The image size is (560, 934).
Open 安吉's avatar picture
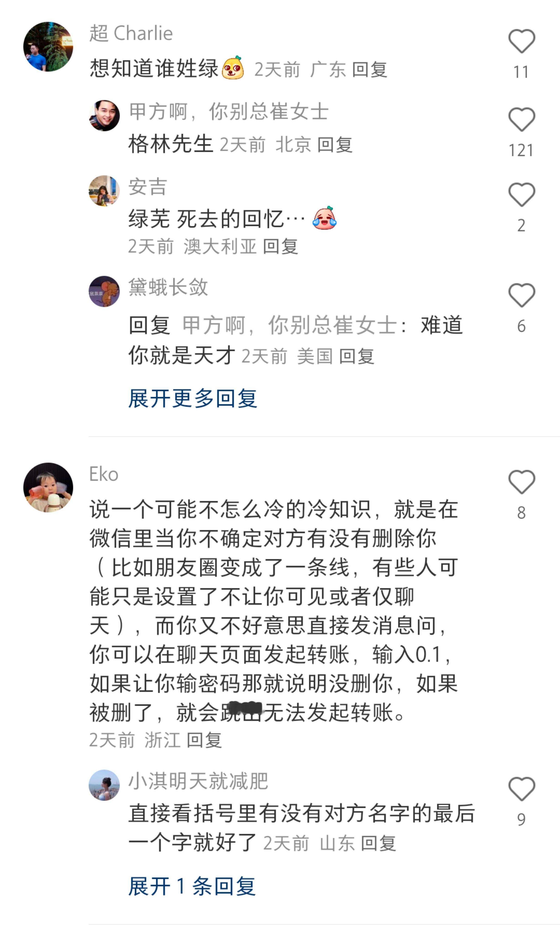[104, 191]
